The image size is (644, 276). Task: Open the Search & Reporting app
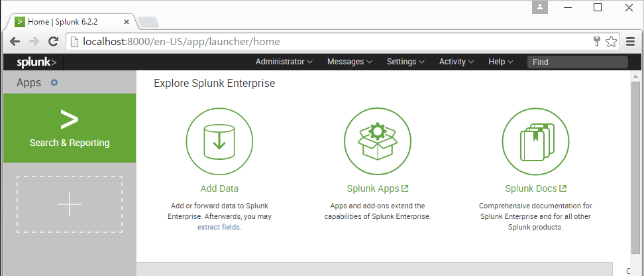70,128
